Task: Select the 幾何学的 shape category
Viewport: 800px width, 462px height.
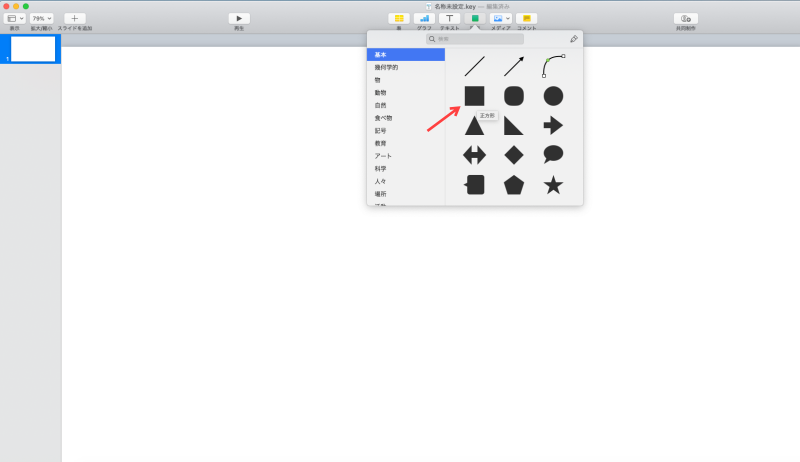Action: [386, 67]
